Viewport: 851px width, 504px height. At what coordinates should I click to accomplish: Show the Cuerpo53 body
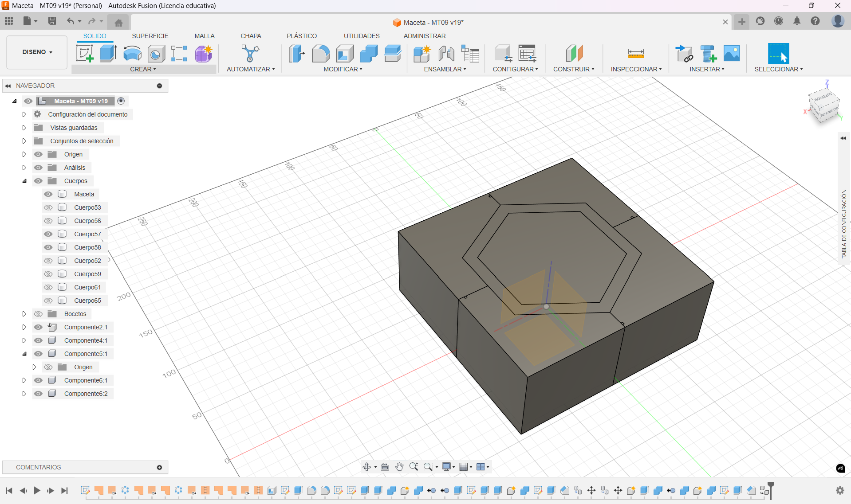click(x=48, y=207)
